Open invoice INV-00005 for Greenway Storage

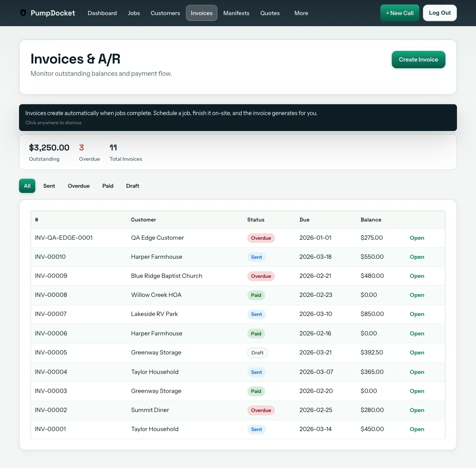pos(416,352)
